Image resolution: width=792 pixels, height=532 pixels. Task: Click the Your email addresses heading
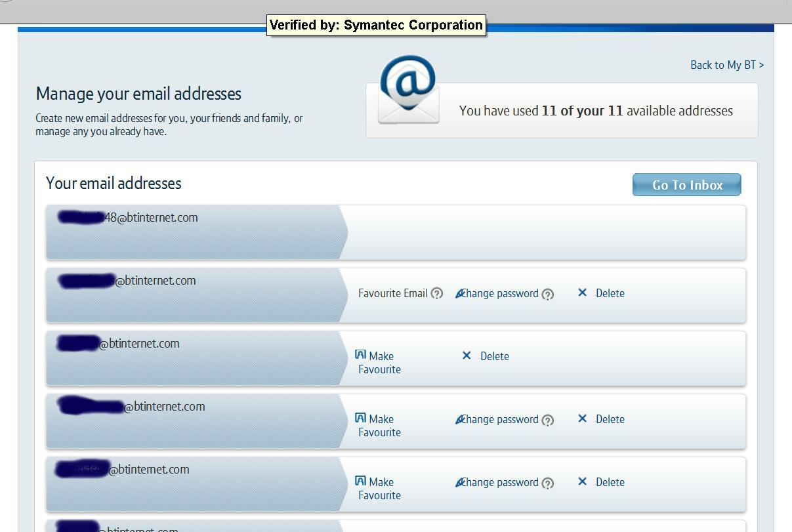[114, 184]
